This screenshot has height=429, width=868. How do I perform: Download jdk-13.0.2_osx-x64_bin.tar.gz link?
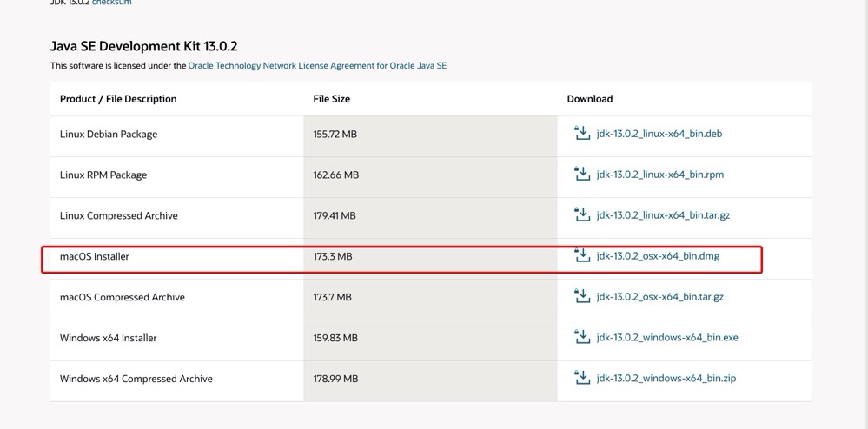(659, 297)
